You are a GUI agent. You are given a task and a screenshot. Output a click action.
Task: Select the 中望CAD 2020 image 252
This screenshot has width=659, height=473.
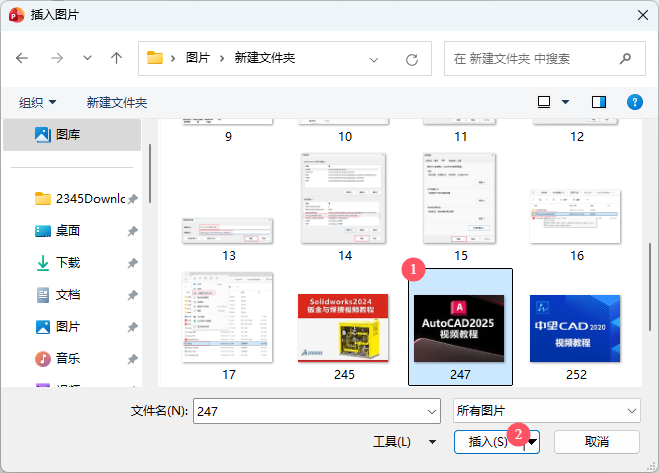point(575,328)
